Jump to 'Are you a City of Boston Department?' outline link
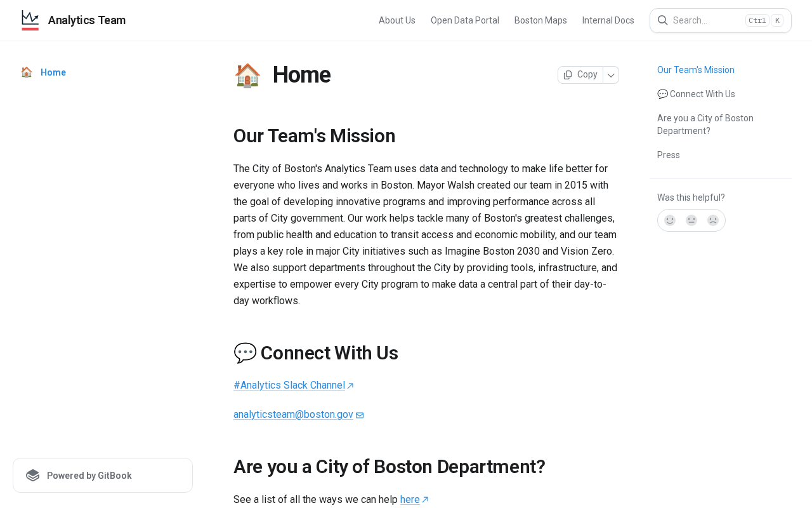Image resolution: width=812 pixels, height=508 pixels. 705,124
